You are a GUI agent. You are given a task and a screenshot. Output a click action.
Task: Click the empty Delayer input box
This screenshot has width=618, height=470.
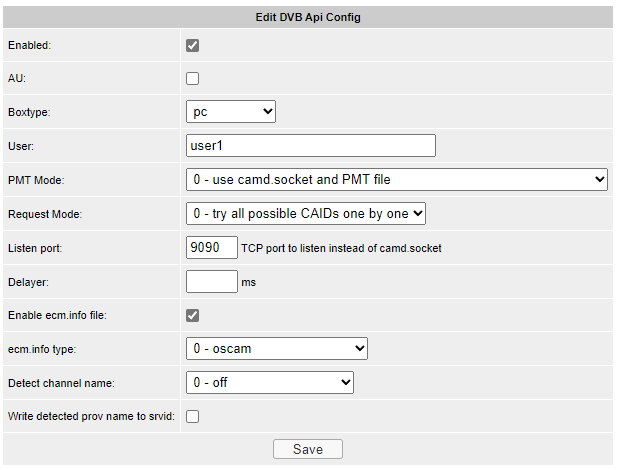(212, 281)
